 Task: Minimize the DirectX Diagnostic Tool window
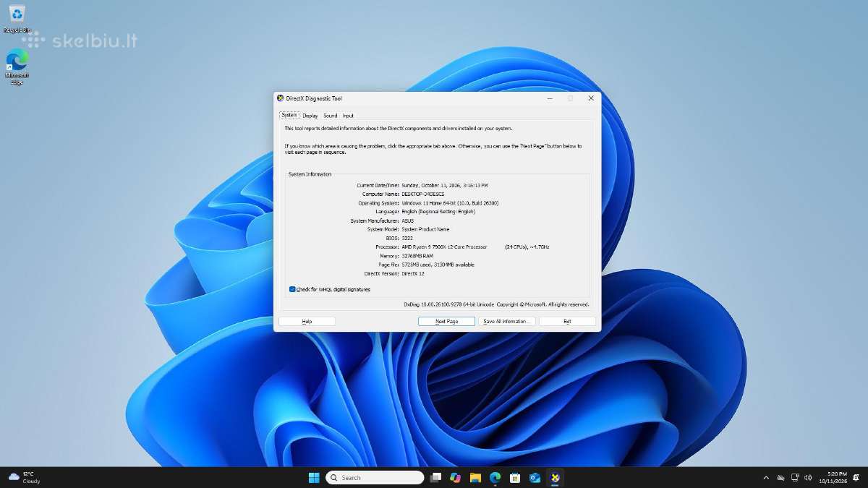coord(550,98)
